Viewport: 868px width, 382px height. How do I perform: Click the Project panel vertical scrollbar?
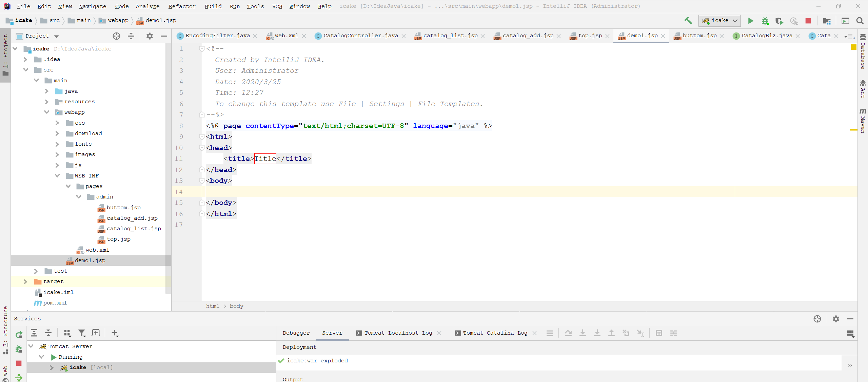(x=168, y=168)
